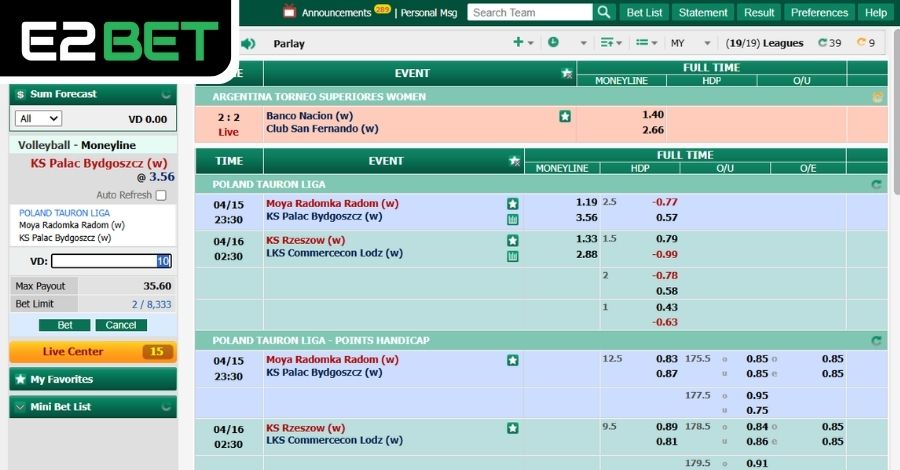Select over odds 0.95 at 177.5
The image size is (900, 470).
pyautogui.click(x=757, y=395)
